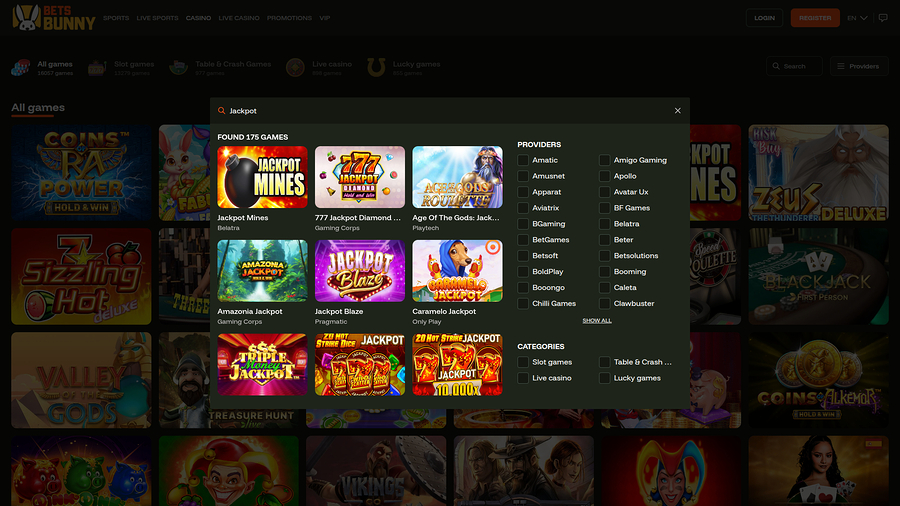This screenshot has height=506, width=900.
Task: Open Sizzling Hot deluxe background game
Action: click(x=82, y=277)
